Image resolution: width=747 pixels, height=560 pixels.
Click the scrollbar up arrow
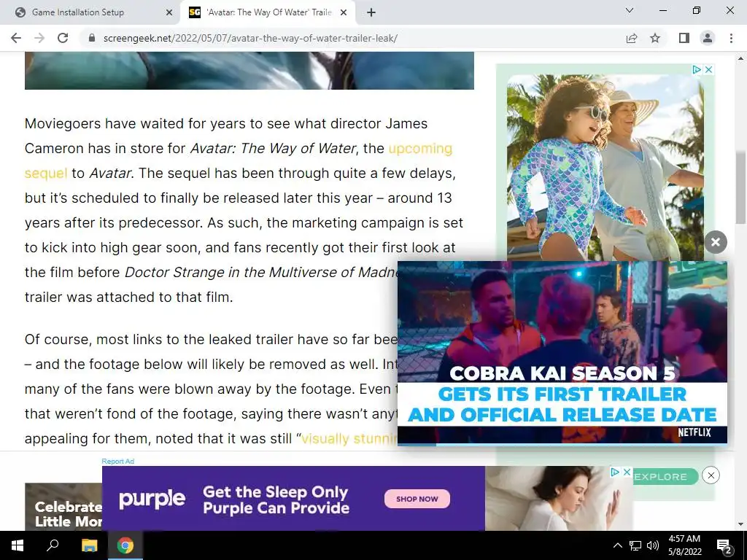click(741, 58)
